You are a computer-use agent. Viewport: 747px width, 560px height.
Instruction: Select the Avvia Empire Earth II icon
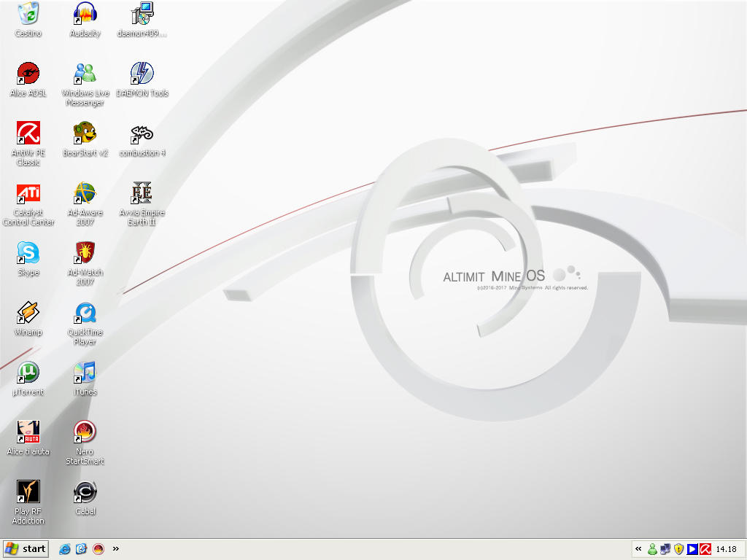(x=142, y=193)
